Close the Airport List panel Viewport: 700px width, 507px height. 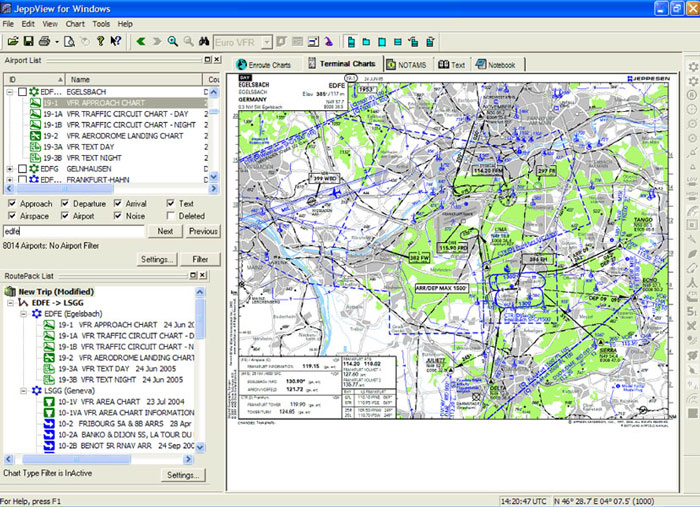point(217,59)
